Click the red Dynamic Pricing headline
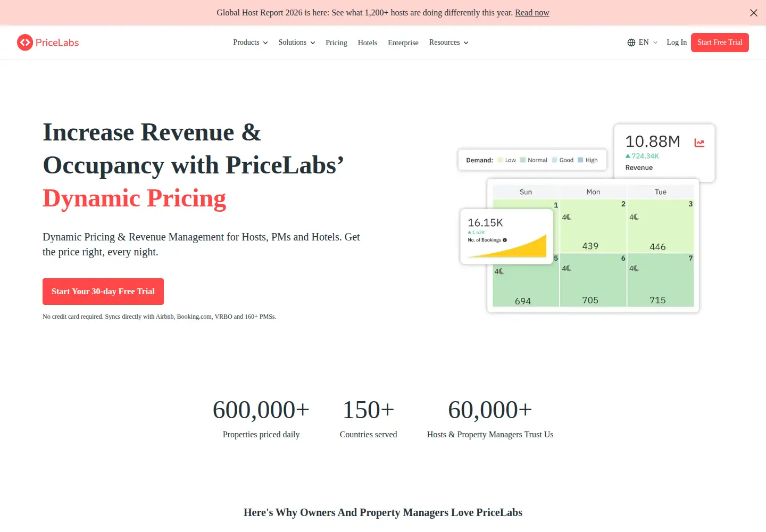This screenshot has width=766, height=532. tap(135, 198)
